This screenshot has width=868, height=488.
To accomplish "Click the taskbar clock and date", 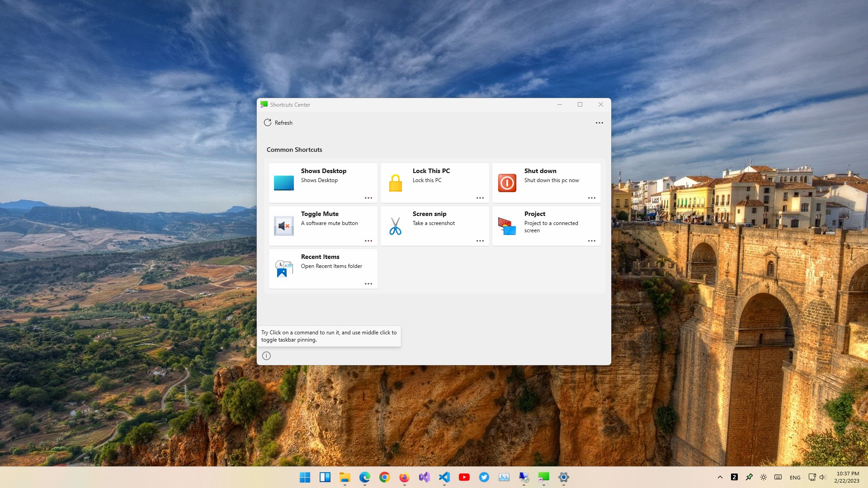I will (x=847, y=477).
